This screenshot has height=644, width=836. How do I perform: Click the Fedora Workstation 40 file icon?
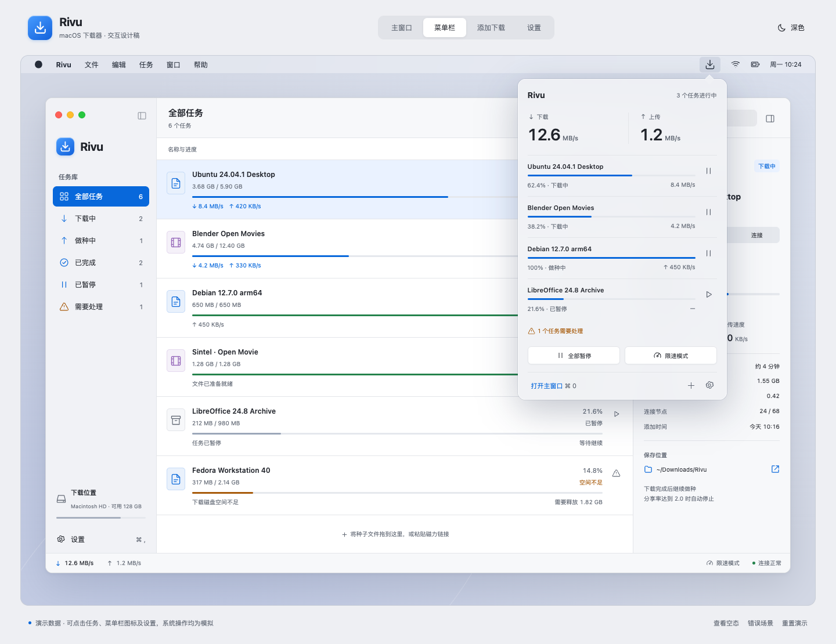click(176, 479)
